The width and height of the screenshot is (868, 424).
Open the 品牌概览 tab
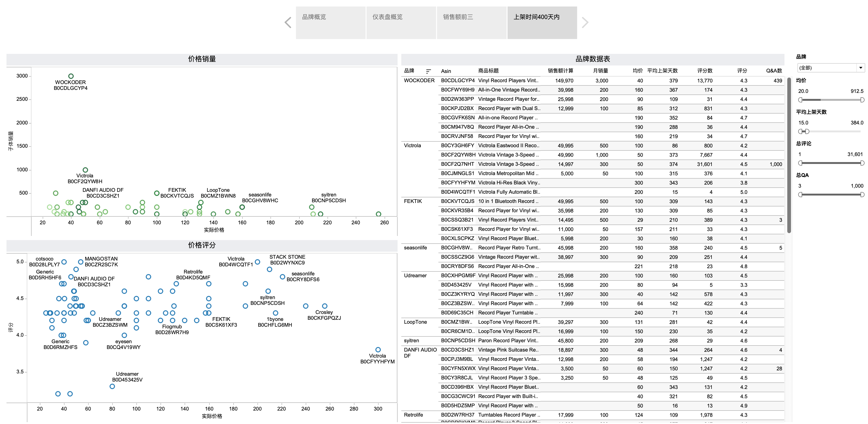pos(331,23)
